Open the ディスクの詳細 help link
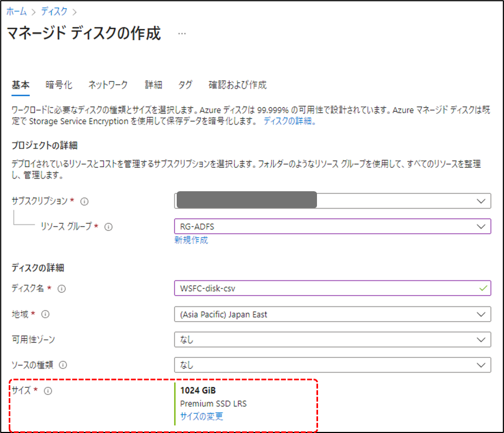Image resolution: width=504 pixels, height=433 pixels. pos(290,121)
